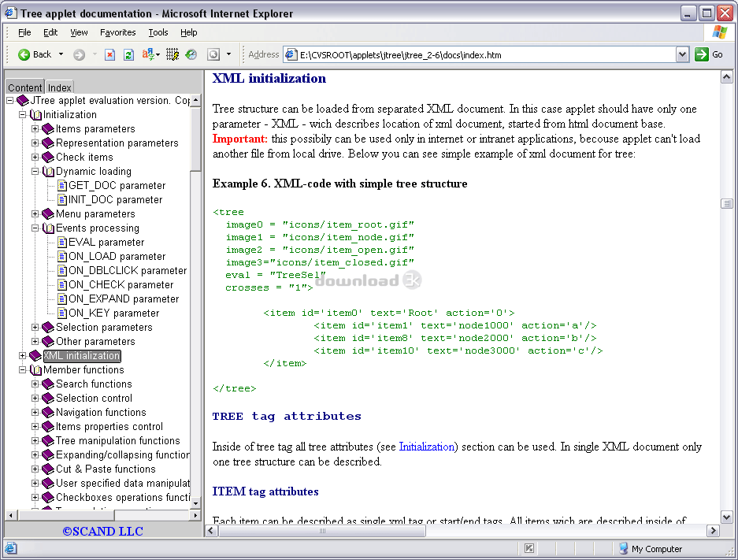This screenshot has width=738, height=560.
Task: Click the page icon beside GET_DOC parameter
Action: pos(62,185)
